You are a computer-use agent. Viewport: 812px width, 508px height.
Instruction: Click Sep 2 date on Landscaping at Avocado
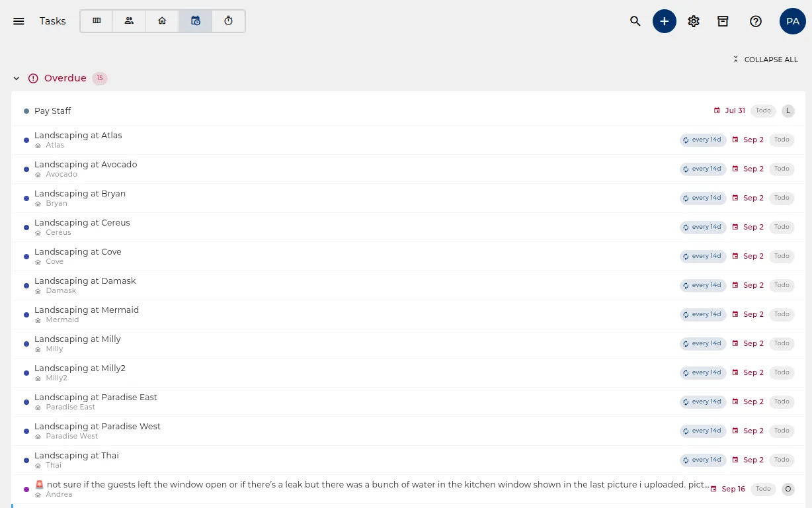(748, 169)
